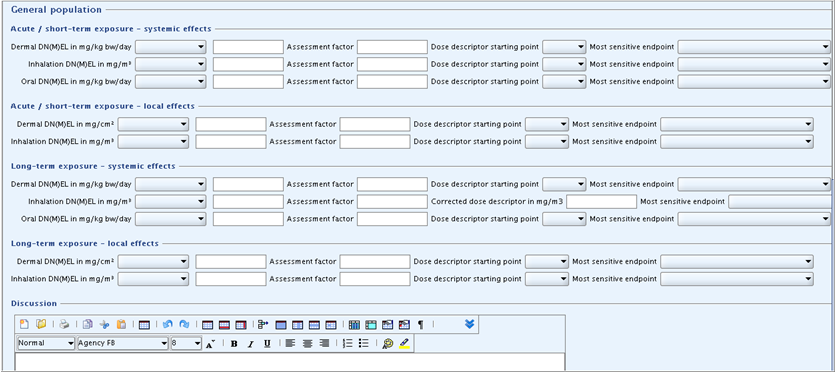The image size is (838, 374).
Task: Click the Paste clipboard icon
Action: tap(121, 324)
